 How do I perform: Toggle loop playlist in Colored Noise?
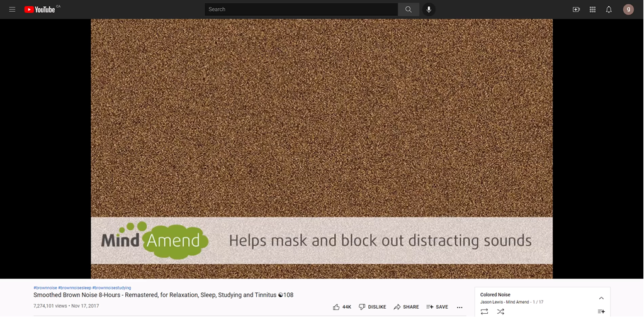tap(484, 311)
